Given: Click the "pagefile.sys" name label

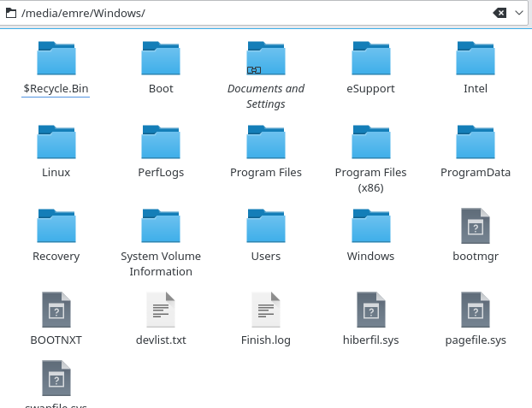Looking at the screenshot, I should coord(476,340).
